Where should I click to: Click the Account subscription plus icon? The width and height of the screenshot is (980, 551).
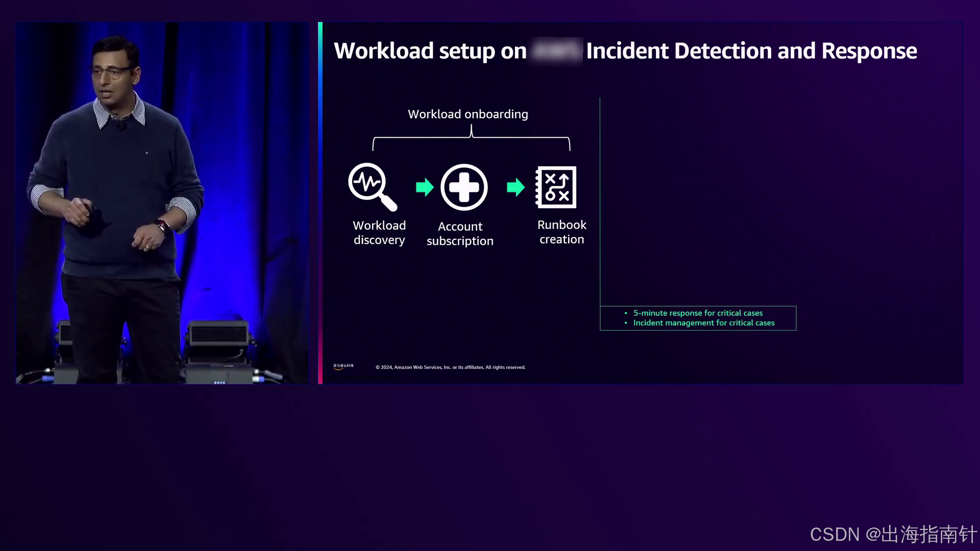tap(464, 187)
